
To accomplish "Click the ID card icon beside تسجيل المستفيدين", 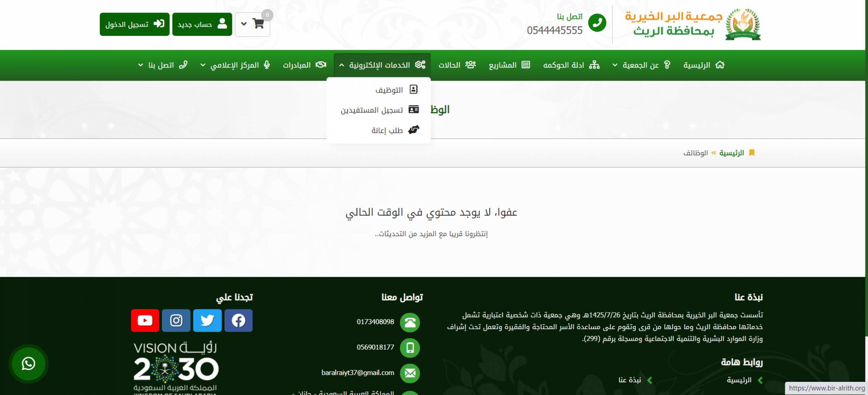I will (x=413, y=110).
